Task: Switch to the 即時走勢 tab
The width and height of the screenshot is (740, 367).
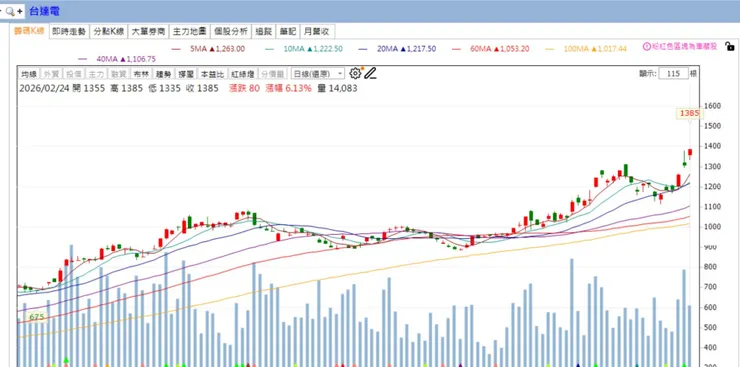Action: pyautogui.click(x=69, y=32)
